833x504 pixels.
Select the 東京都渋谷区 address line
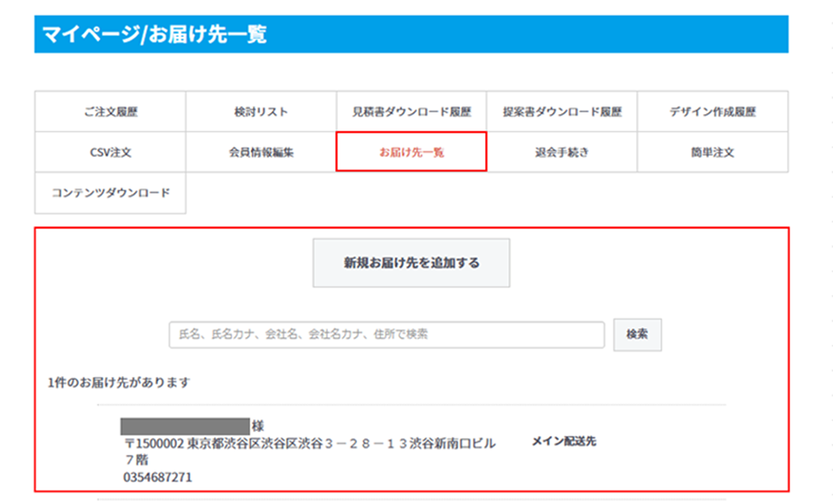click(310, 443)
